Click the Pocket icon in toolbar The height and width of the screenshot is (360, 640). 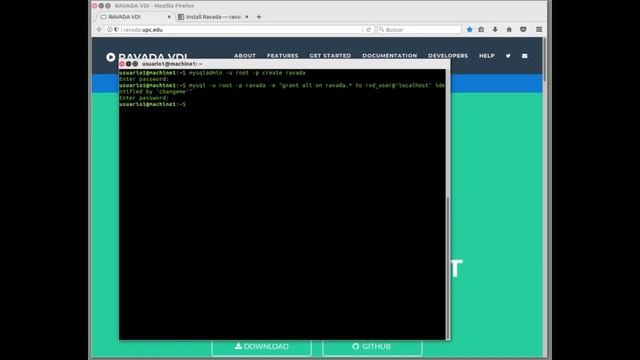click(x=523, y=29)
